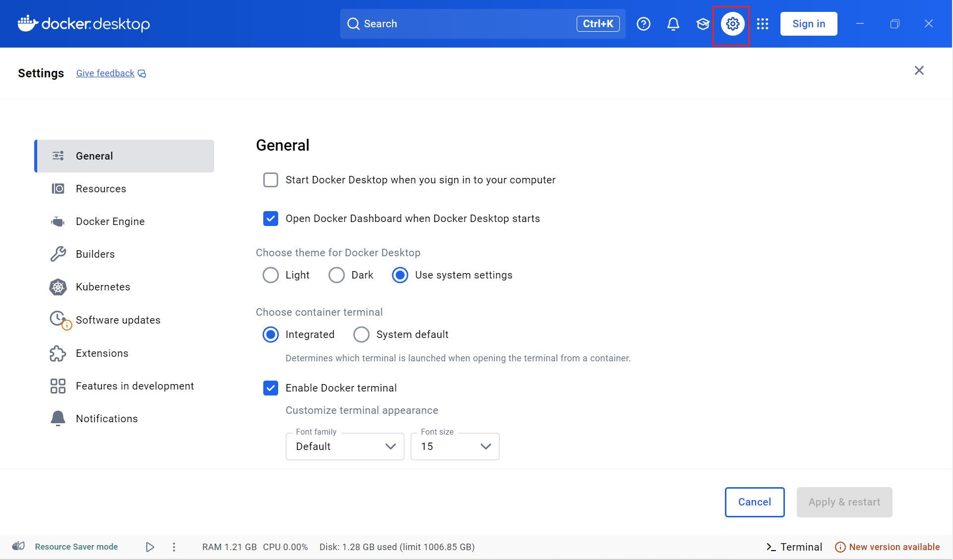Uncheck Open Docker Dashboard on start
The width and height of the screenshot is (953, 560).
point(271,219)
